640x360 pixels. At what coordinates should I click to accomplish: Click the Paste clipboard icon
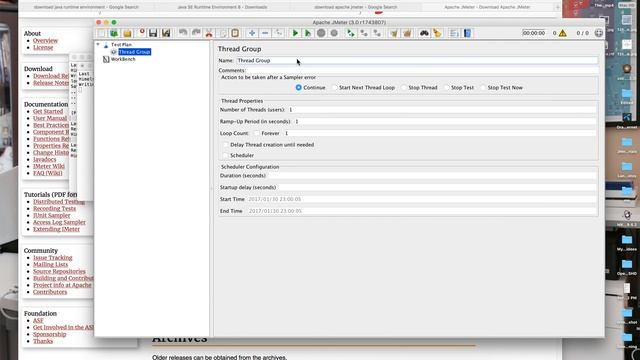(235, 33)
